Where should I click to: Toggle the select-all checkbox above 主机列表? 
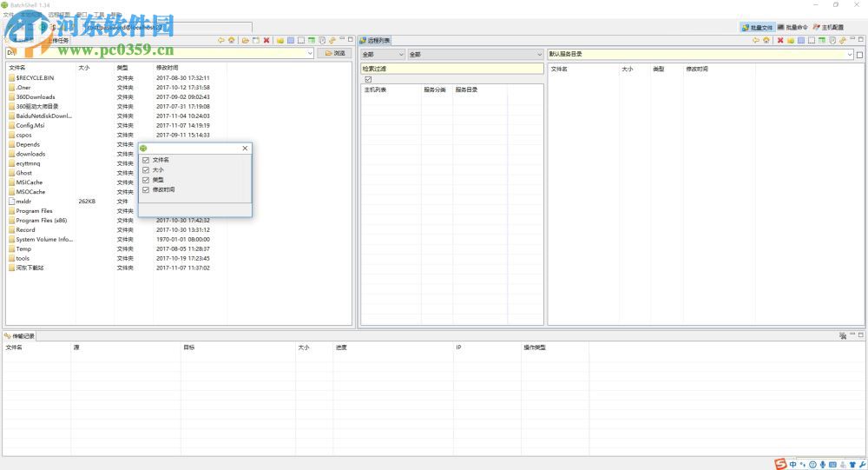(368, 80)
